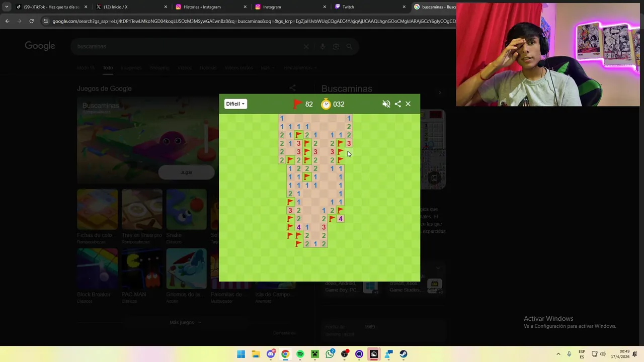This screenshot has height=362, width=644.
Task: Open Minecraft creeper icon on taskbar
Action: (x=315, y=354)
